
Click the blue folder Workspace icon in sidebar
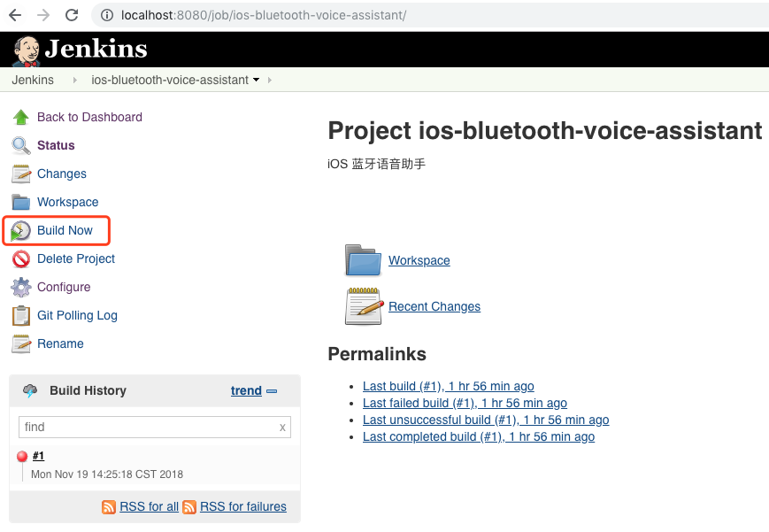click(x=20, y=202)
